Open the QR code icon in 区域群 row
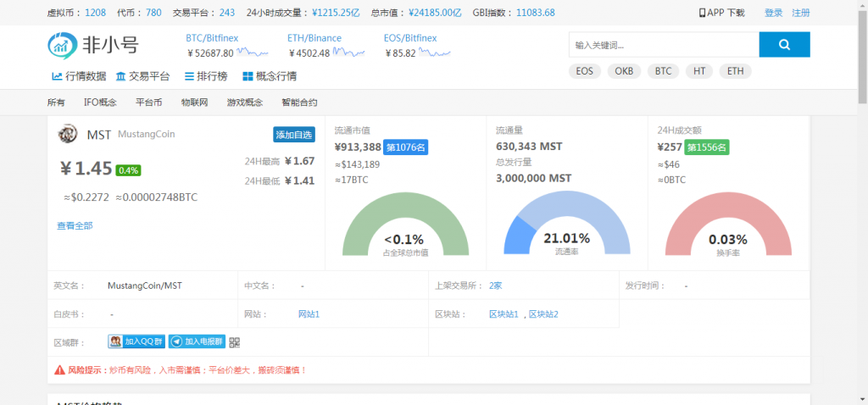This screenshot has height=405, width=868. click(x=234, y=342)
